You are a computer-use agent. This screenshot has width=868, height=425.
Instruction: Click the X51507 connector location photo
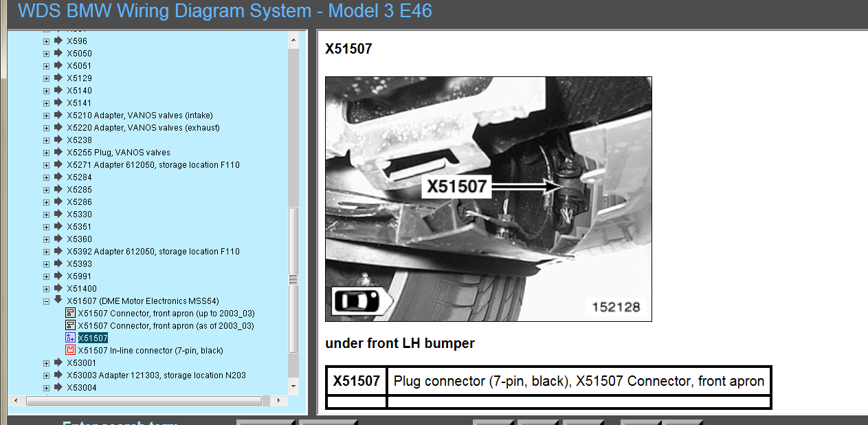tap(489, 199)
